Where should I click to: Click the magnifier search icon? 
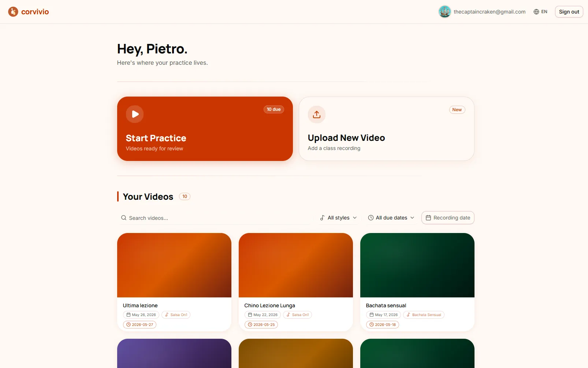click(124, 218)
